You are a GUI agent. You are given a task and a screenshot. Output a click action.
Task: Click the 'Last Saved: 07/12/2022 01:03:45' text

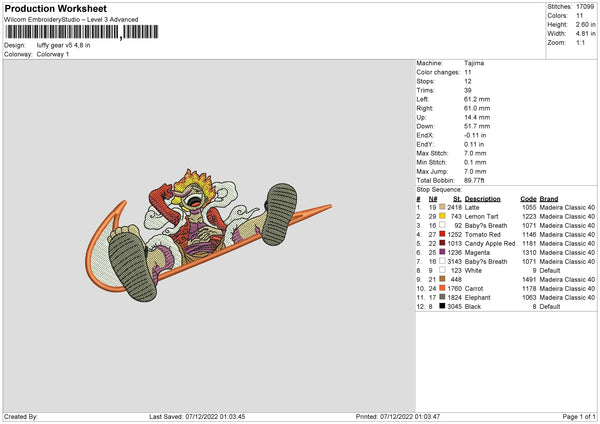tap(197, 417)
